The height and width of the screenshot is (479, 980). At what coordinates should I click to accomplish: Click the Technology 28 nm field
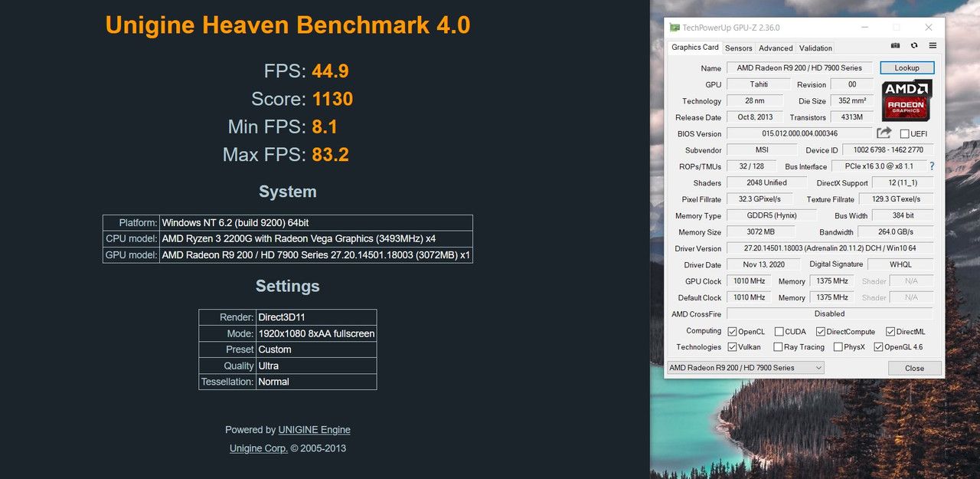pos(755,100)
